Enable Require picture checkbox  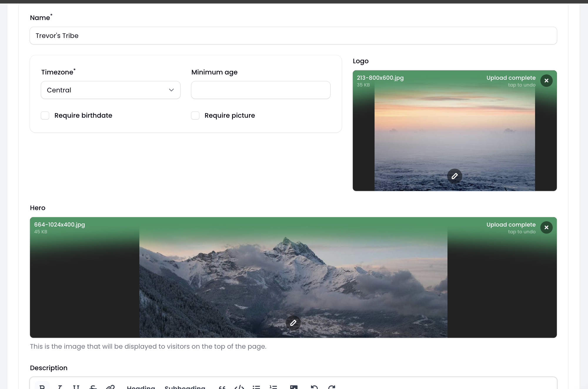(195, 115)
